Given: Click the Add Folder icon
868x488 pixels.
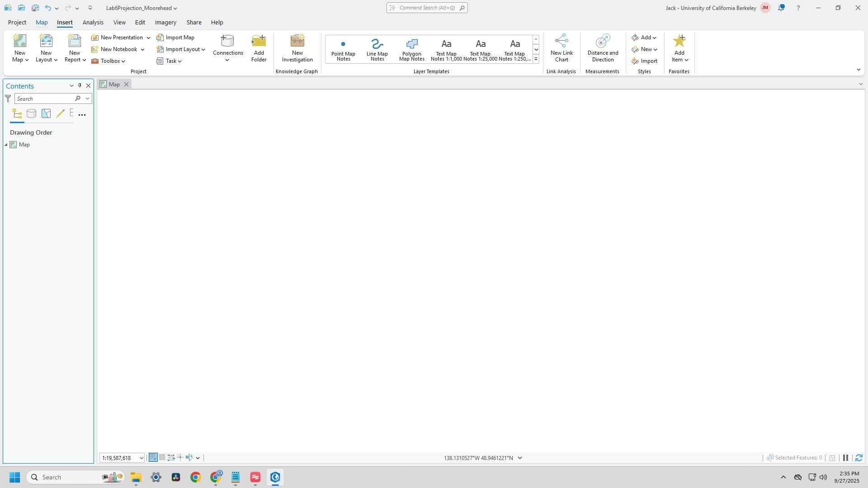Looking at the screenshot, I should click(x=259, y=42).
